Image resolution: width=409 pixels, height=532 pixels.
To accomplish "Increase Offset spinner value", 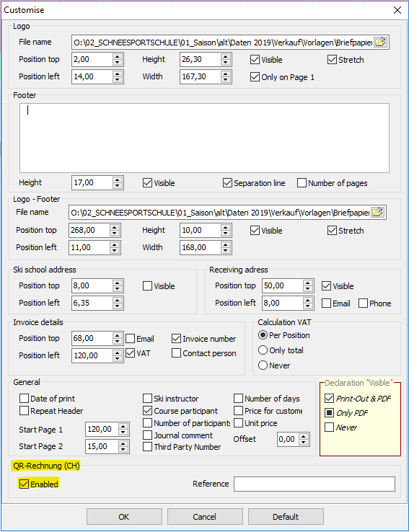I will (x=304, y=436).
